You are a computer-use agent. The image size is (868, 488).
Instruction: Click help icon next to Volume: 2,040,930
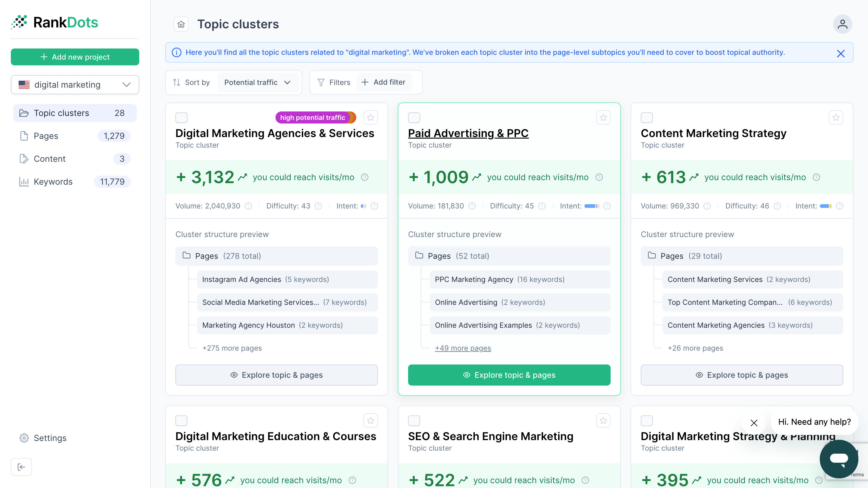(x=248, y=206)
